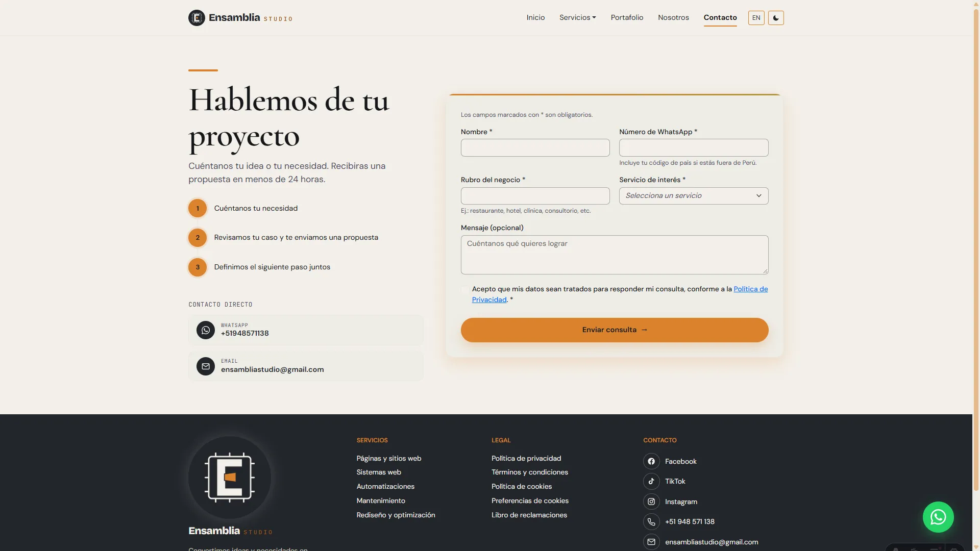Open the Servicio de interés dropdown
The height and width of the screenshot is (551, 980).
click(x=694, y=196)
